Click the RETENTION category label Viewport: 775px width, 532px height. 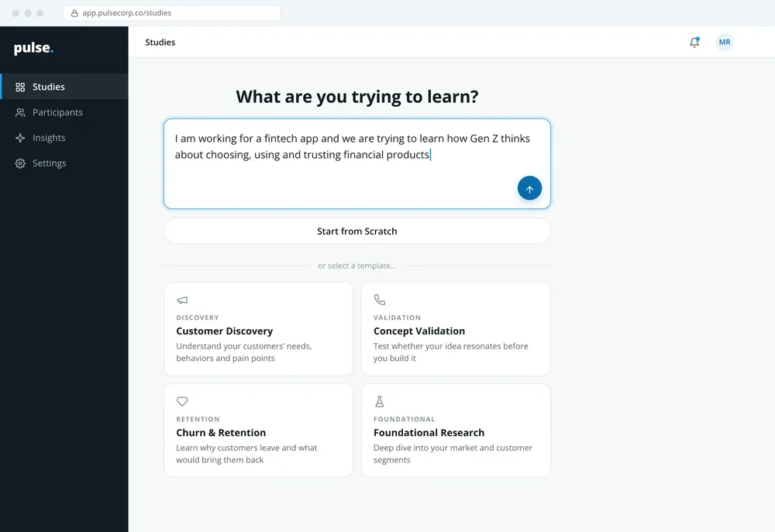click(198, 420)
